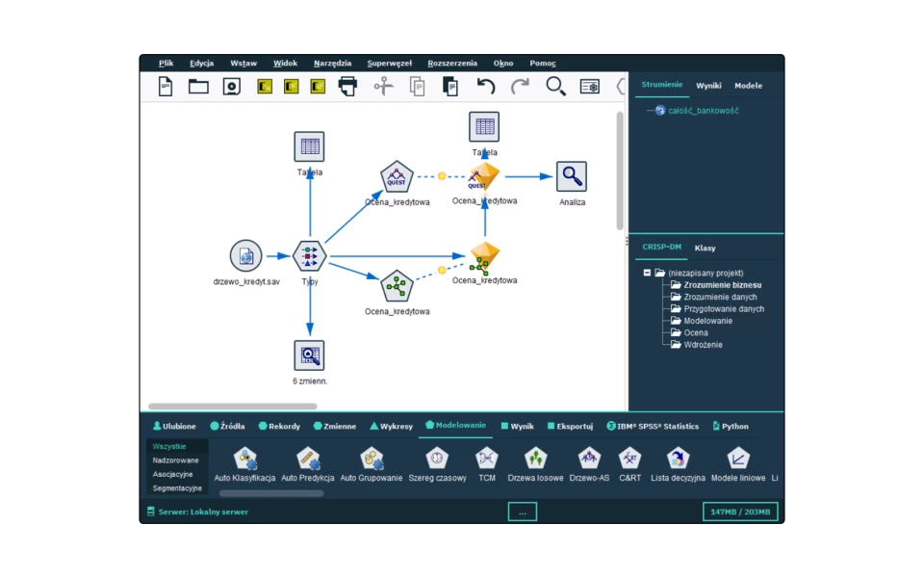This screenshot has width=924, height=578.
Task: Pick the C&RT modeling node
Action: (x=629, y=459)
